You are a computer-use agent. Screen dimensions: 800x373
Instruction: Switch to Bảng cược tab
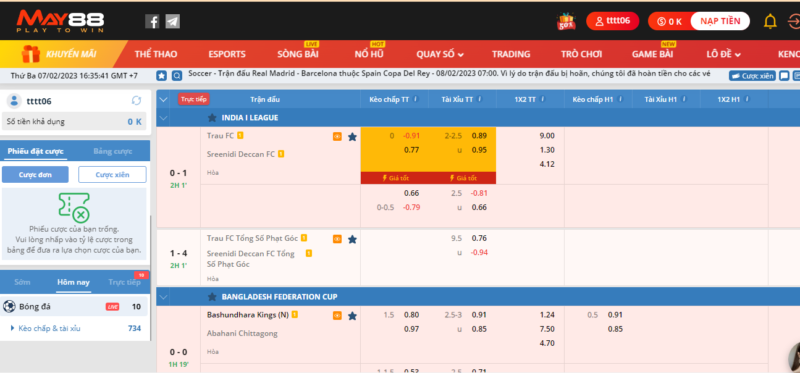click(x=113, y=151)
